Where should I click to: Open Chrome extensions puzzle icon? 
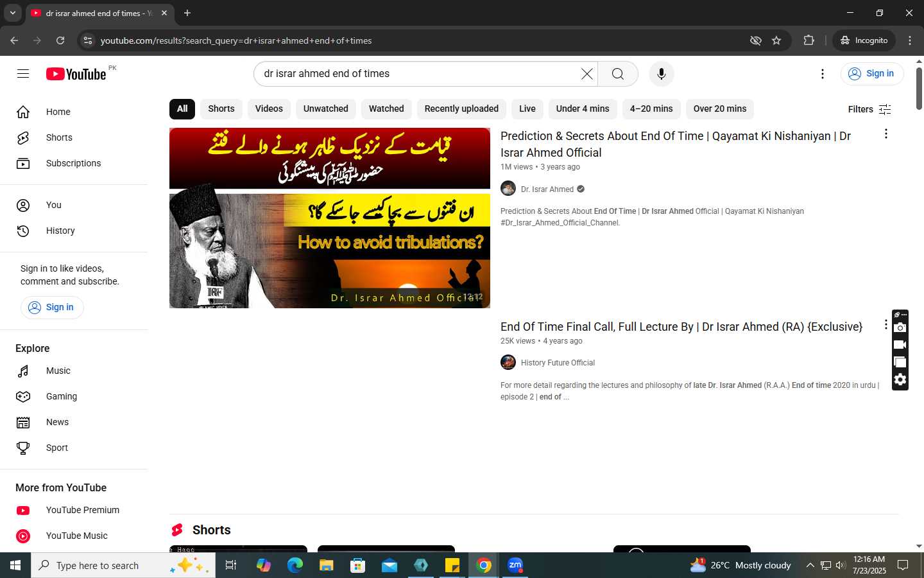coord(809,40)
